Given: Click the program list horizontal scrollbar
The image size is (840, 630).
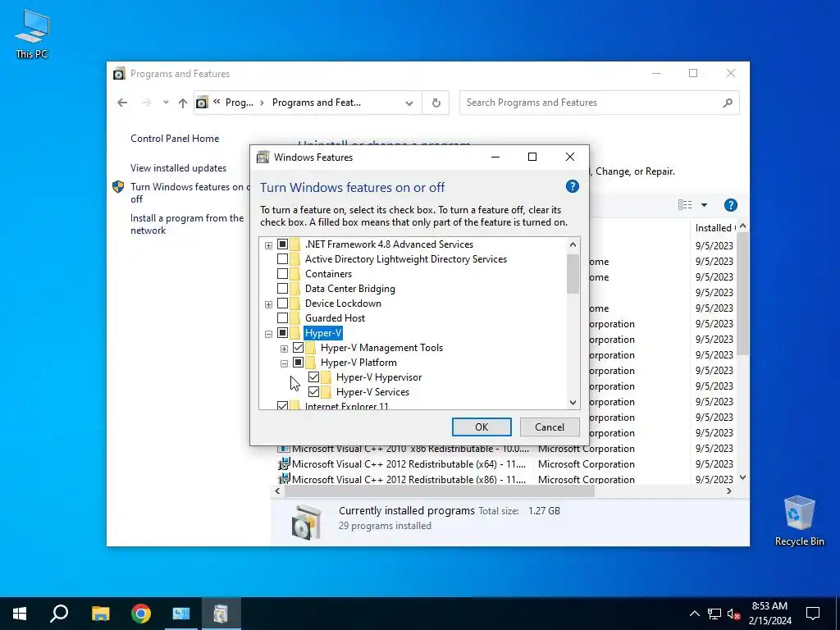Looking at the screenshot, I should tap(439, 491).
